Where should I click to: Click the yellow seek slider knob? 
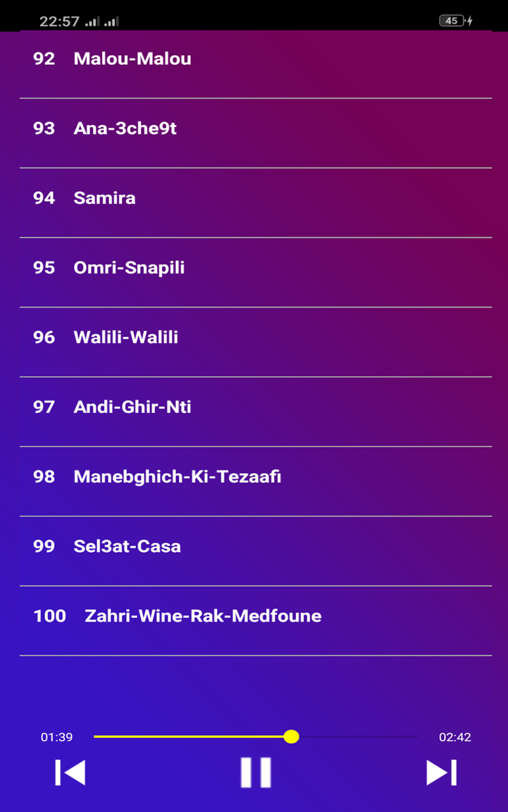291,736
